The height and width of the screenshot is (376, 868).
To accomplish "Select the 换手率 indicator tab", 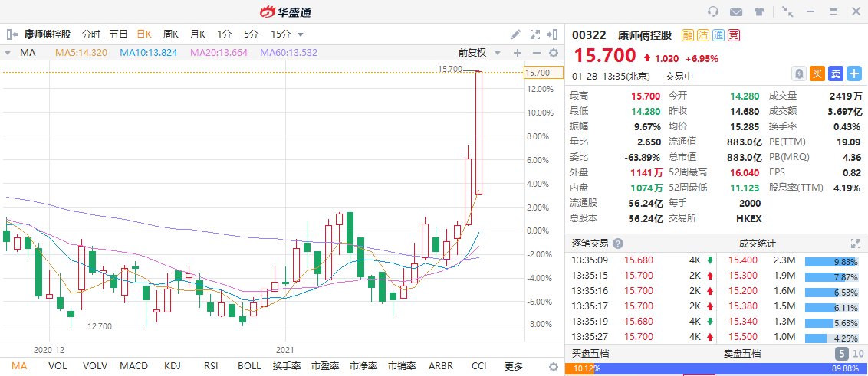I will click(287, 366).
